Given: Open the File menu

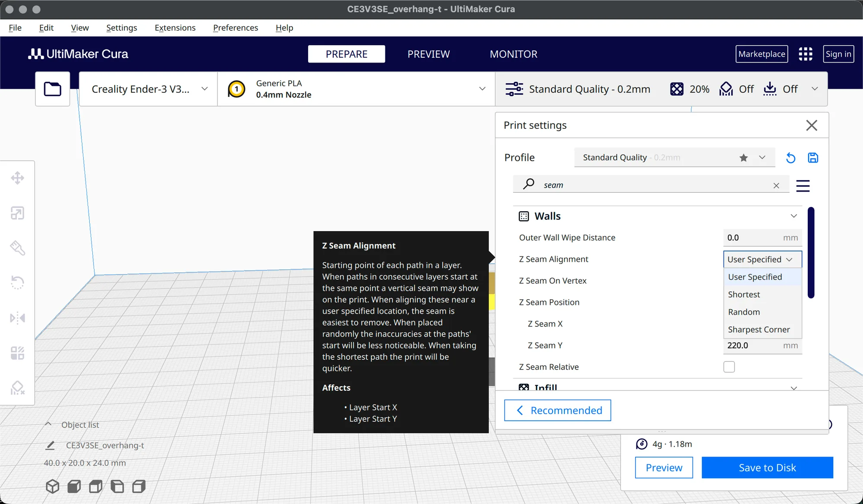Looking at the screenshot, I should [15, 28].
